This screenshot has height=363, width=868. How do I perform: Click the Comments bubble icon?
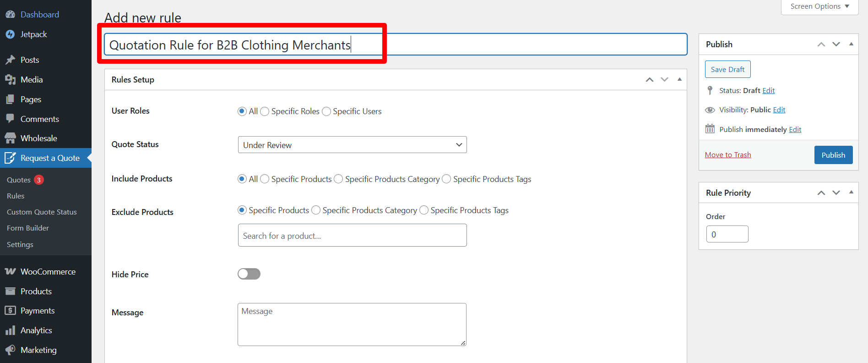pyautogui.click(x=10, y=119)
